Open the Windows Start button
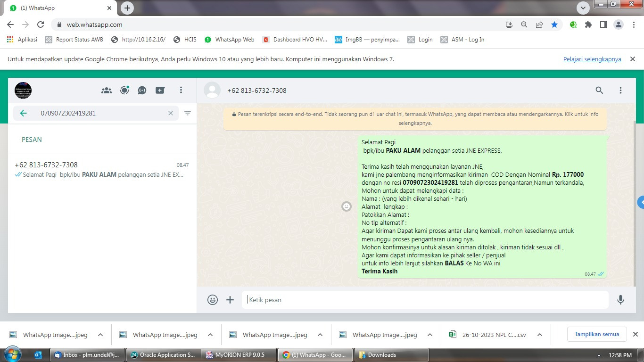Image resolution: width=644 pixels, height=362 pixels. [x=12, y=355]
